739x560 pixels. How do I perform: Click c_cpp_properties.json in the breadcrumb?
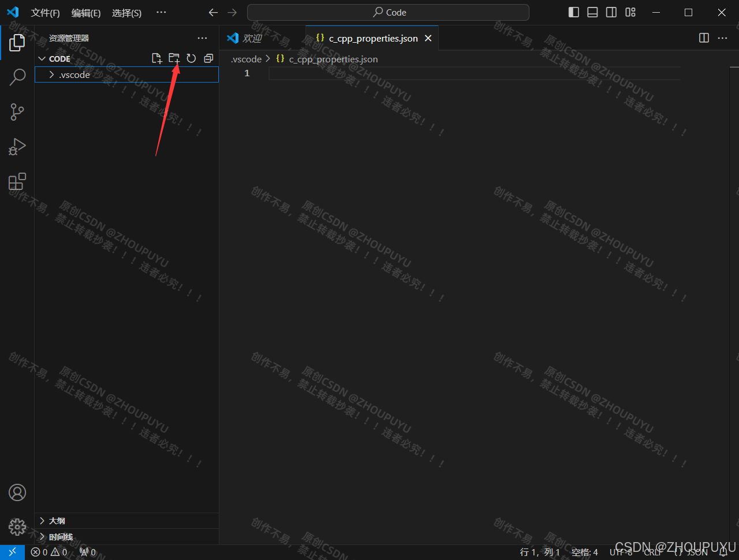point(333,59)
